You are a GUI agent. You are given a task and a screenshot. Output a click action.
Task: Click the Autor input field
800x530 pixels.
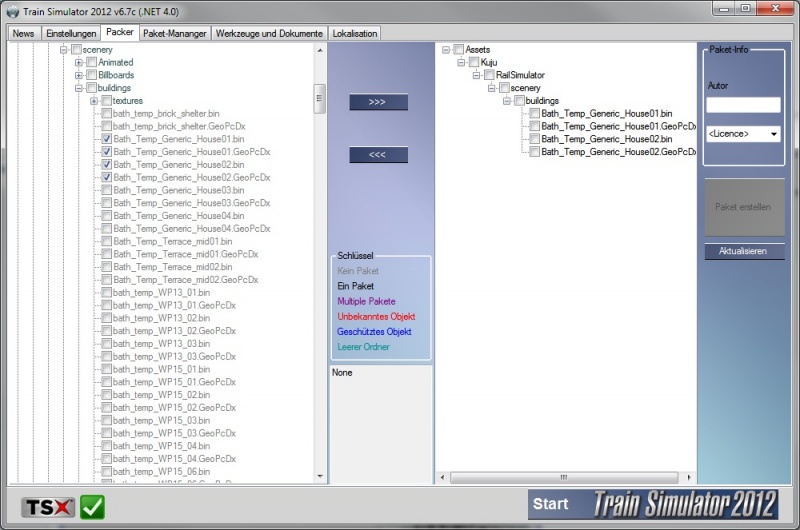click(x=743, y=105)
